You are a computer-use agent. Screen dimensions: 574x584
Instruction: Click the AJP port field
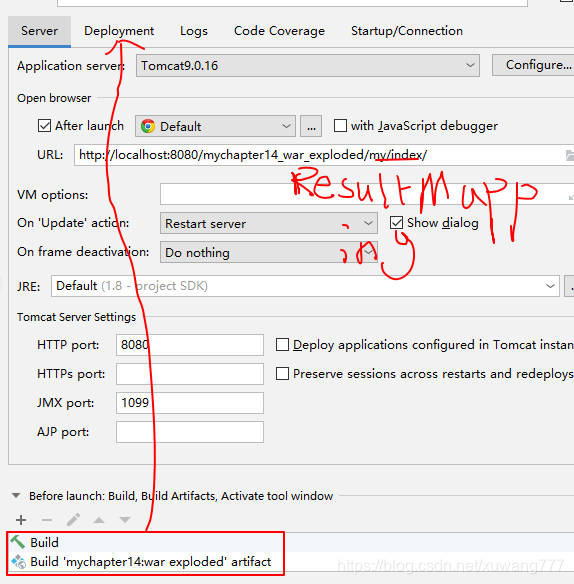tap(190, 432)
